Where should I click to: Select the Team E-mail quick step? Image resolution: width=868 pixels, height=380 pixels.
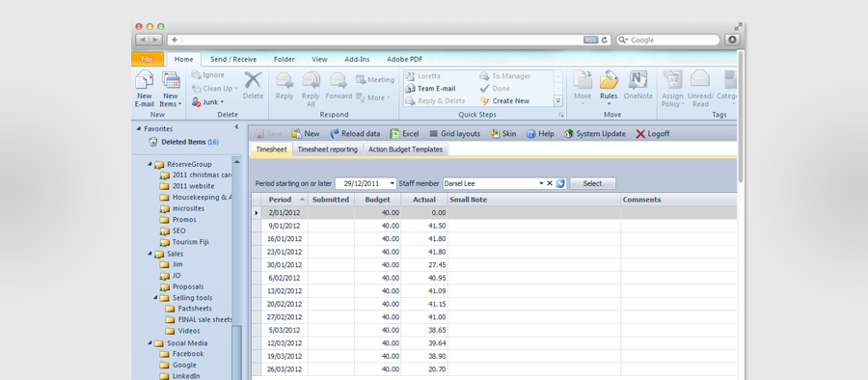click(431, 88)
